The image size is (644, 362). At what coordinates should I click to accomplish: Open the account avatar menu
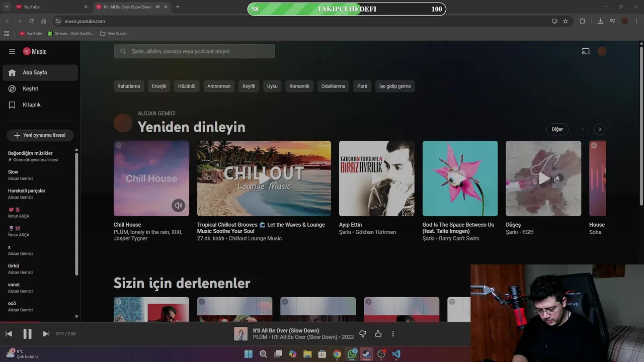point(602,51)
